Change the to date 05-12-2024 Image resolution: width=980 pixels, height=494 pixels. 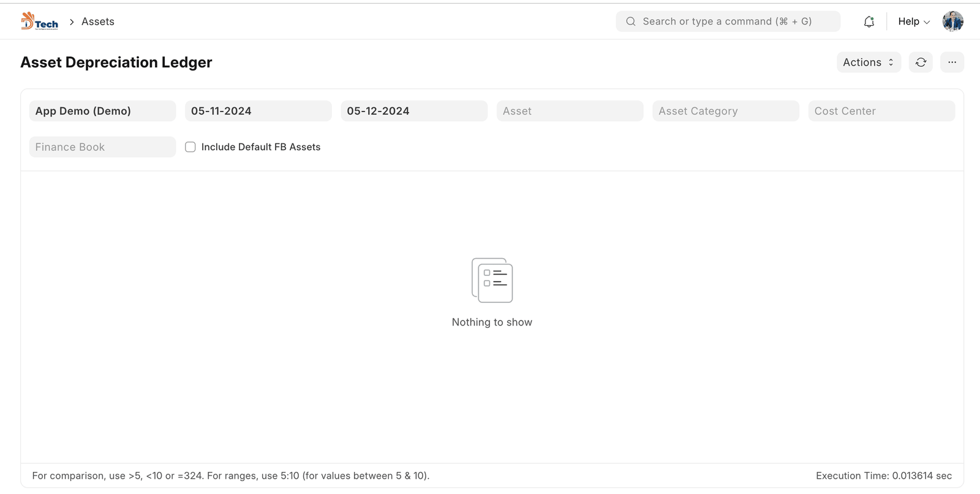pyautogui.click(x=413, y=111)
